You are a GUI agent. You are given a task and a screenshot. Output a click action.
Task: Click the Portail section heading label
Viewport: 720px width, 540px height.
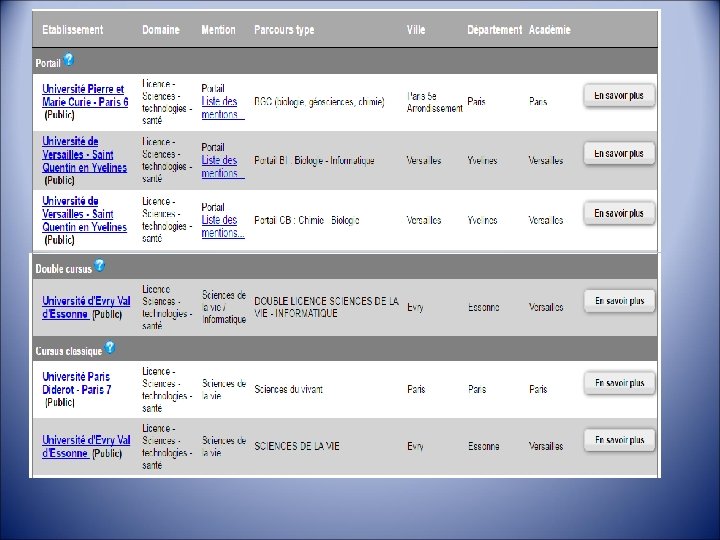(48, 63)
